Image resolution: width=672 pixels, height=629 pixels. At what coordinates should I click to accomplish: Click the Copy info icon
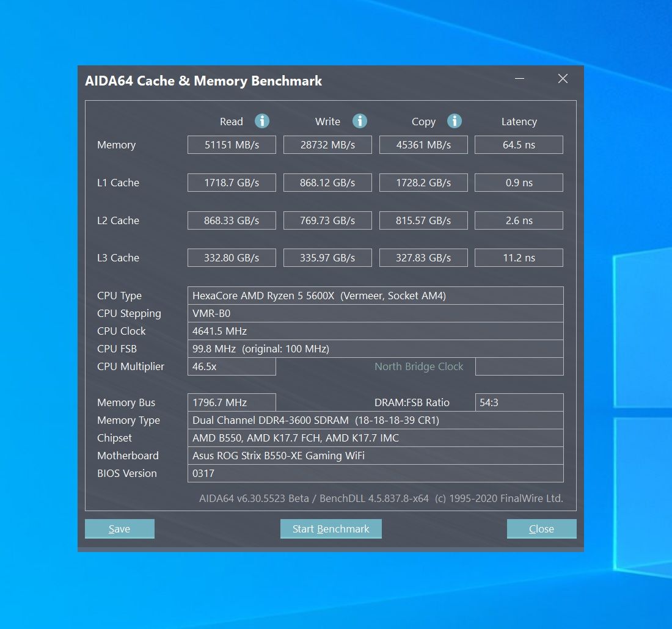click(455, 122)
